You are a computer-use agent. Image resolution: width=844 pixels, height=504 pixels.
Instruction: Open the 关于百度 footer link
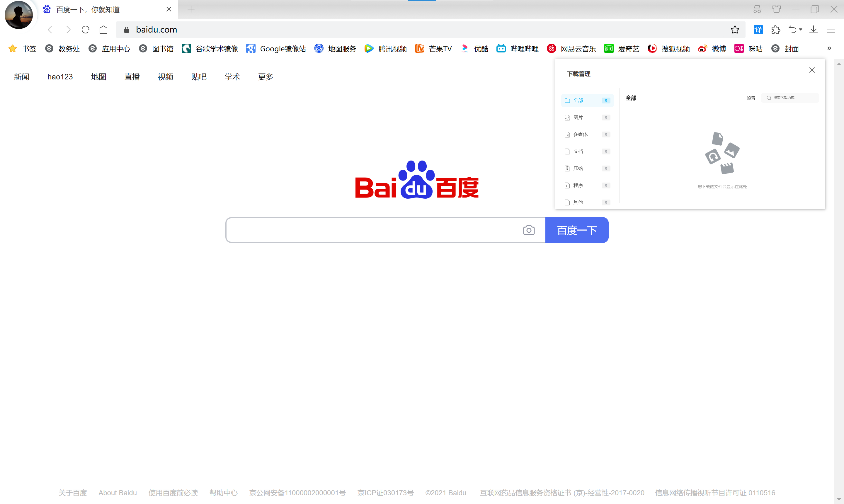(x=73, y=493)
